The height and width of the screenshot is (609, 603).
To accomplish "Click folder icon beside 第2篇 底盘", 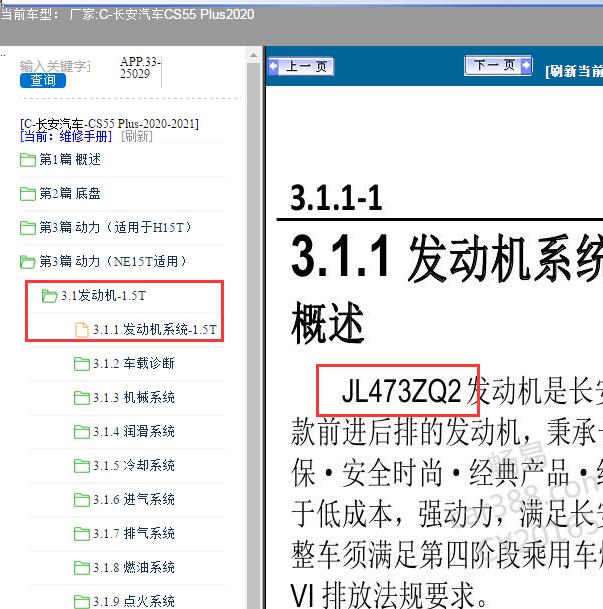I will [28, 193].
